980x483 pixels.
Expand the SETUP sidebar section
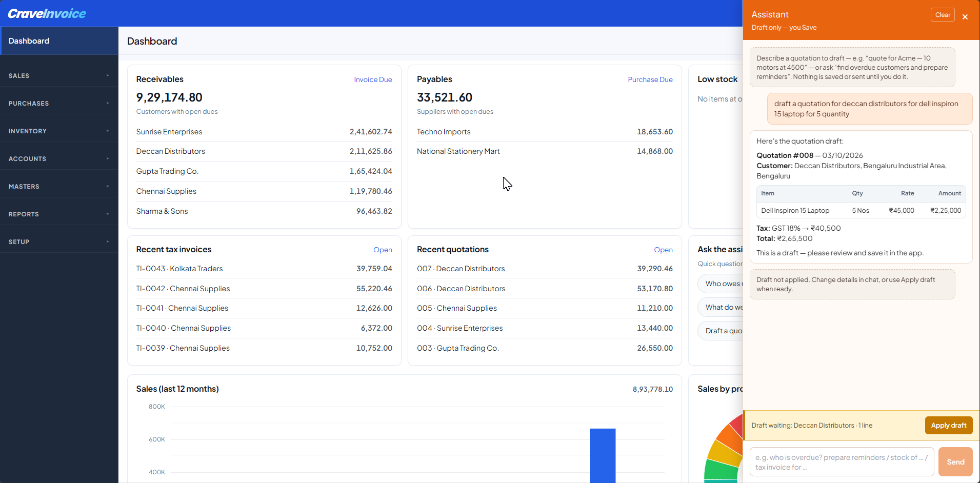(59, 241)
